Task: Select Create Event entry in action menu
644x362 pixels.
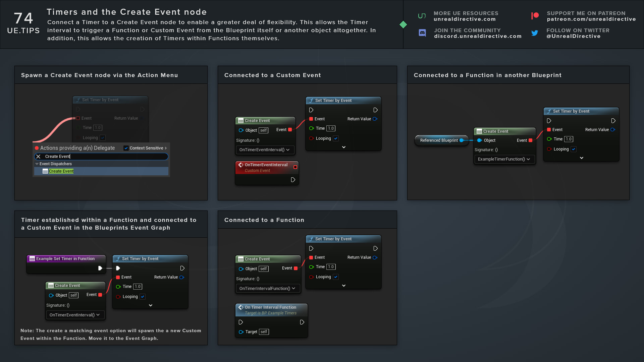Action: tap(61, 171)
